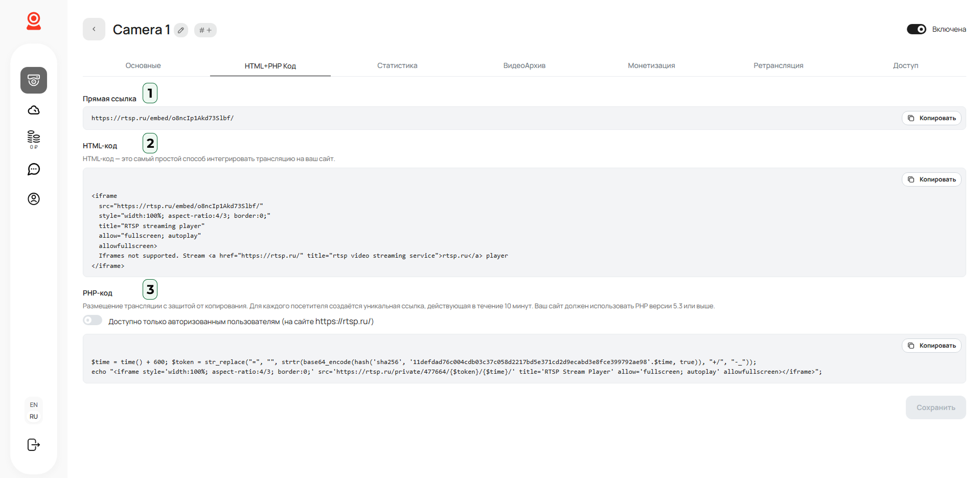Image resolution: width=980 pixels, height=478 pixels.
Task: Click the HTML-код heading
Action: click(100, 146)
